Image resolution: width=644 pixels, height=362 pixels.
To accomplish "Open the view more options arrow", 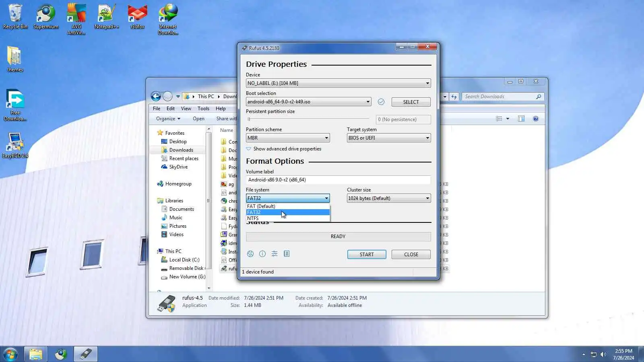I will point(508,119).
